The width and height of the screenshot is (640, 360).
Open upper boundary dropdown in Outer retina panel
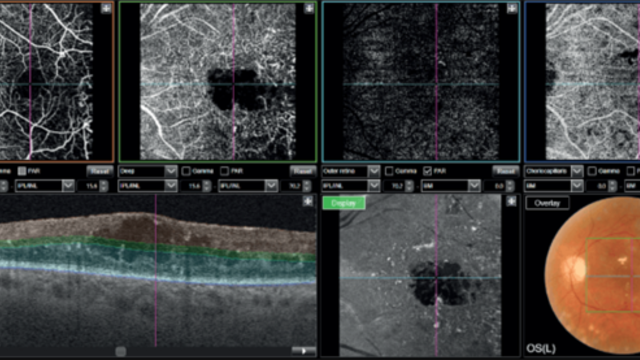[351, 186]
